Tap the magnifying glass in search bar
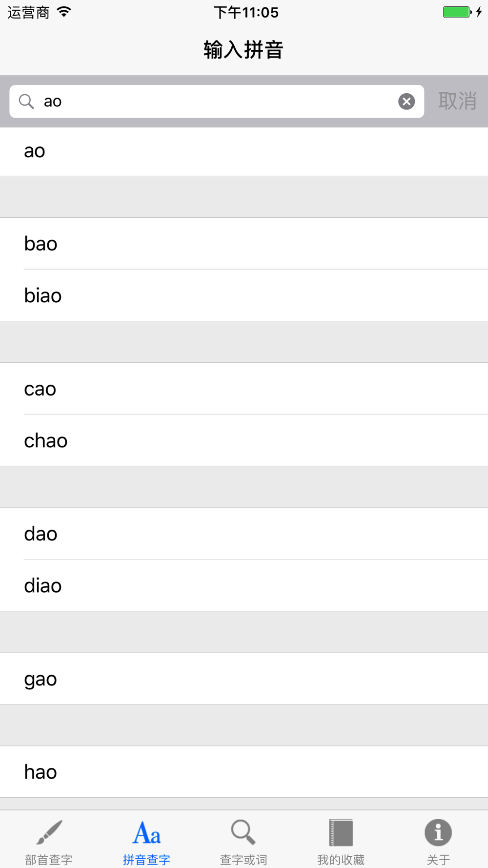 point(26,102)
